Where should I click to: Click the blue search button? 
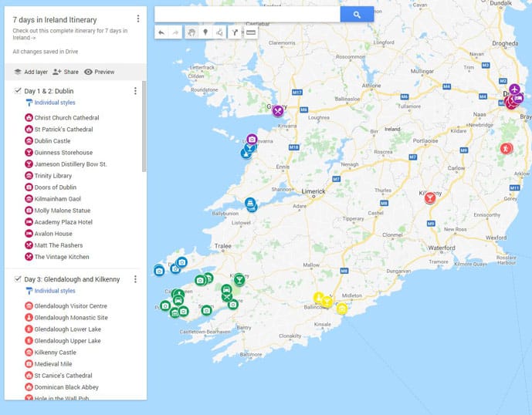(x=357, y=14)
